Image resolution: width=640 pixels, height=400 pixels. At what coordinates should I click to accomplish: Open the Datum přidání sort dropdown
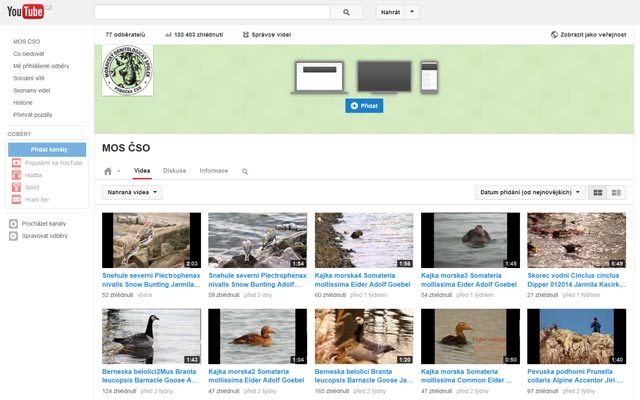coord(530,192)
